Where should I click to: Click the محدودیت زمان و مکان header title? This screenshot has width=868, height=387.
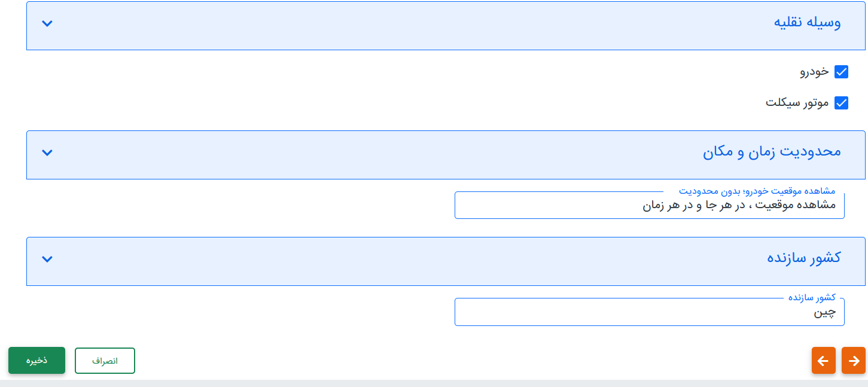772,152
